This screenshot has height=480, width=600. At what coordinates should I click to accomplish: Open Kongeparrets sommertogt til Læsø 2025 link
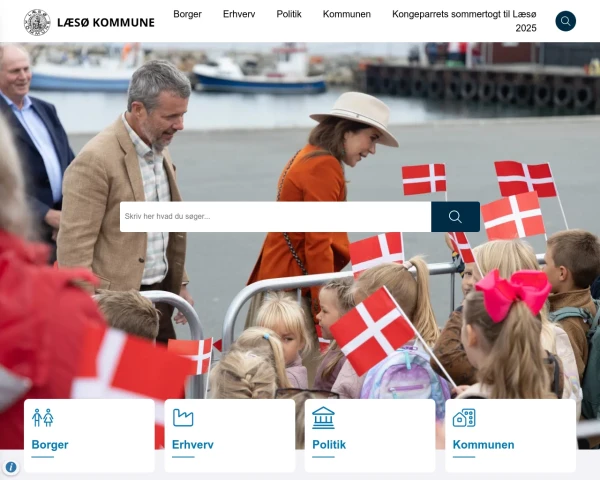(464, 21)
